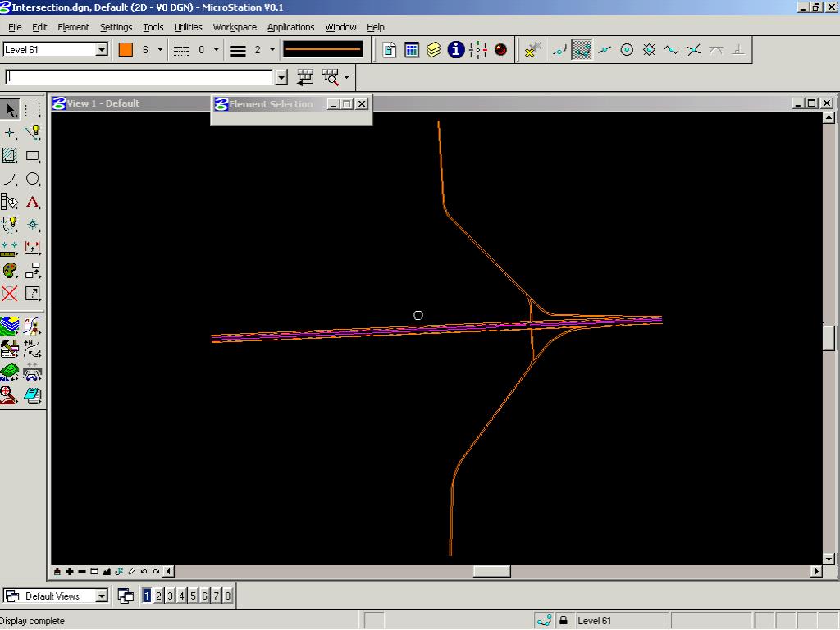
Task: Choose the Place Arc tool
Action: click(x=10, y=179)
